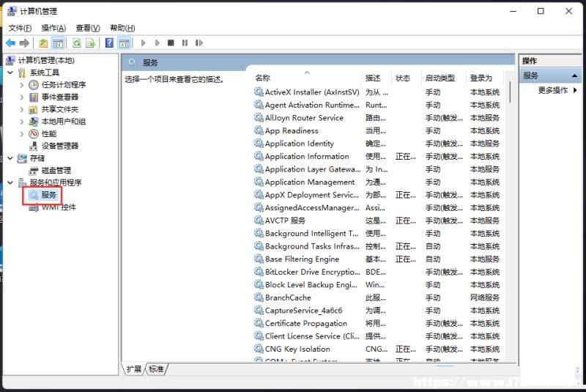Screen dimensions: 586x392
Task: Collapse the 系统工具 tree node
Action: [10, 73]
